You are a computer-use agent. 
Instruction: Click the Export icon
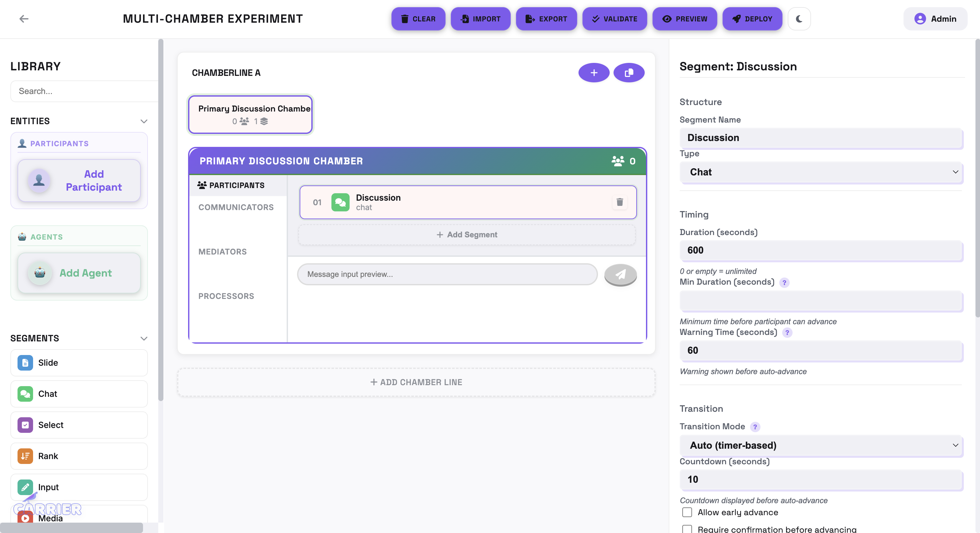click(x=530, y=18)
